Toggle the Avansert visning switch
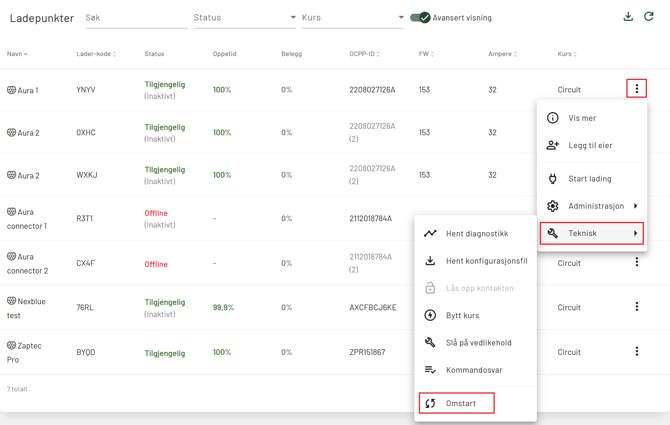Screen dimensions: 670x425 coord(421,18)
